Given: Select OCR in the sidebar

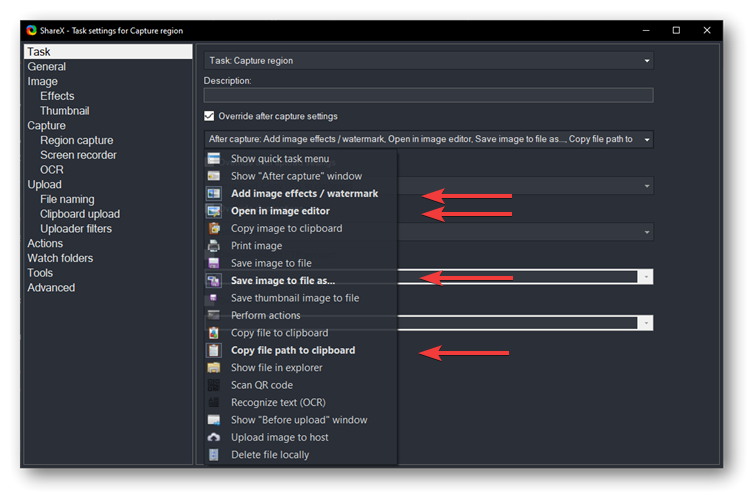Looking at the screenshot, I should point(52,170).
